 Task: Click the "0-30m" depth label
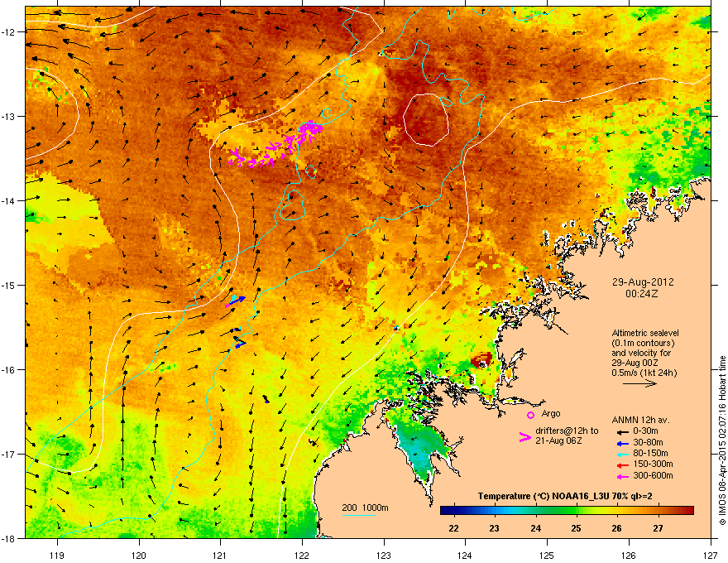click(645, 431)
